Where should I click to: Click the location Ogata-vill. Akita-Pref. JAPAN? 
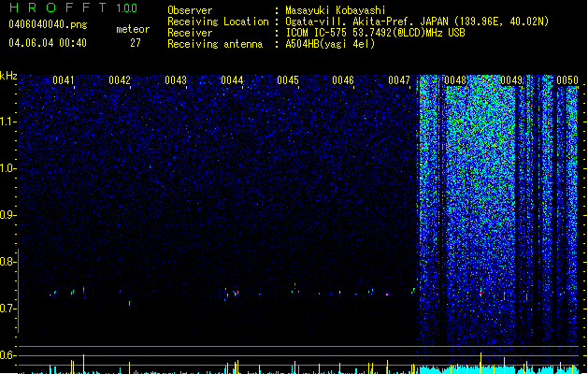point(367,22)
